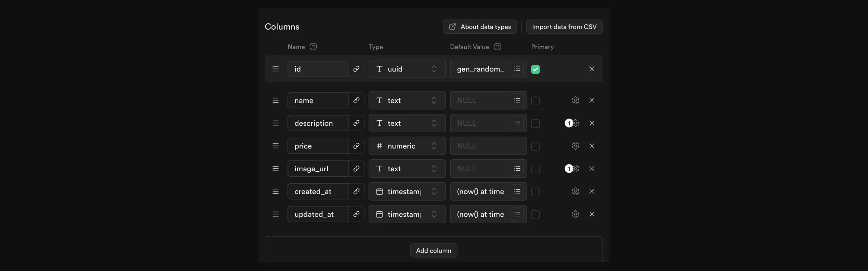The width and height of the screenshot is (868, 271).
Task: Click drag handle for description column
Action: [x=276, y=123]
